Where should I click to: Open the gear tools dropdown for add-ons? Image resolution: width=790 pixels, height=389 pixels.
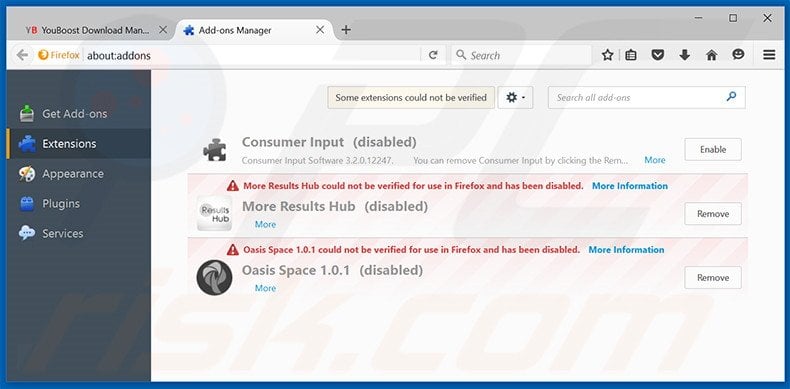515,97
